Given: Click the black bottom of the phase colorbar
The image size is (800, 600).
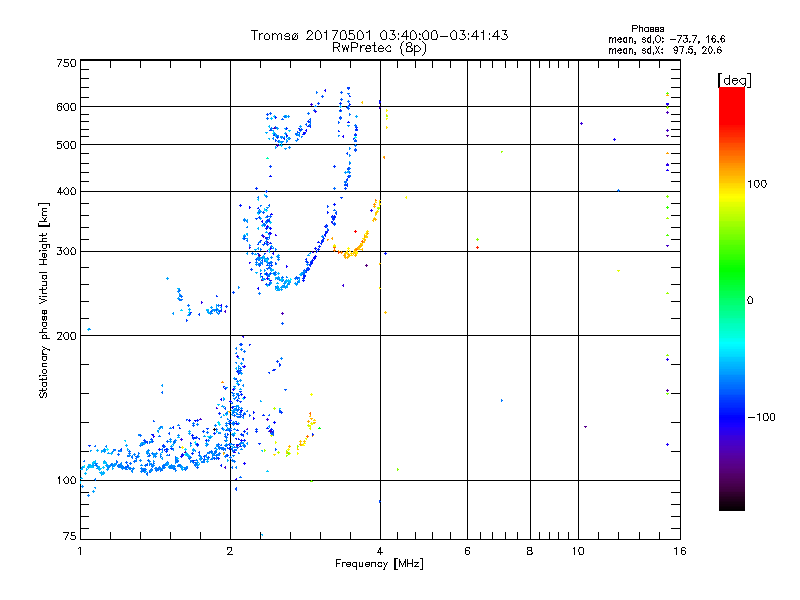Looking at the screenshot, I should coord(732,503).
